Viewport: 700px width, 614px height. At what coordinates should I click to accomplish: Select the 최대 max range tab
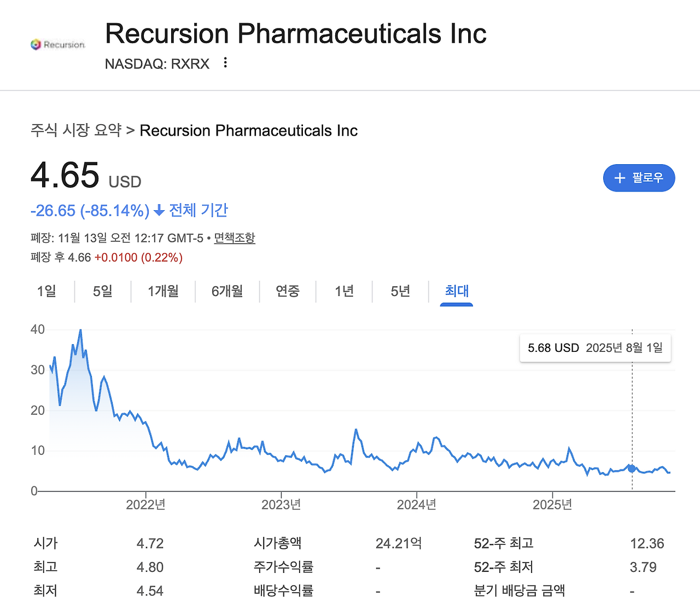point(457,291)
